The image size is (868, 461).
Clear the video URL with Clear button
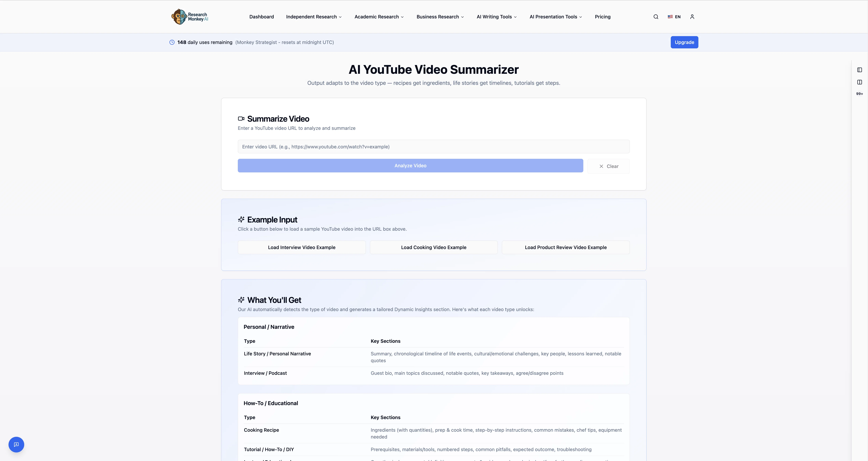click(609, 166)
